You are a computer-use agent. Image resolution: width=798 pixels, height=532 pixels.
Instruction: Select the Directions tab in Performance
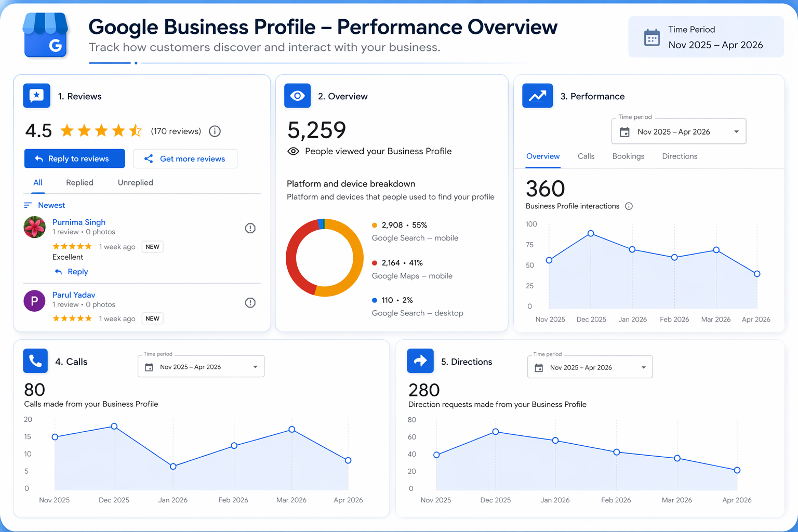[680, 156]
